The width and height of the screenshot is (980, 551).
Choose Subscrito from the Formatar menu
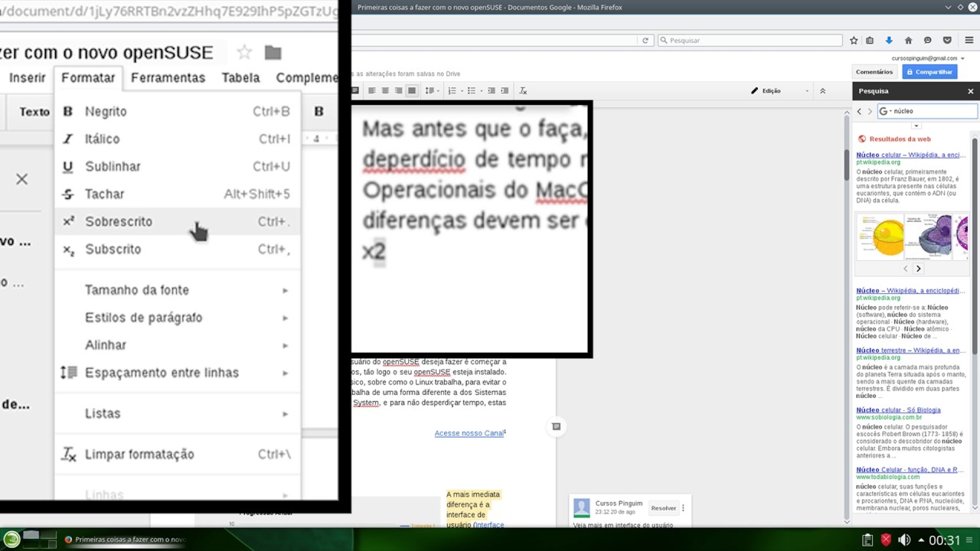click(178, 249)
